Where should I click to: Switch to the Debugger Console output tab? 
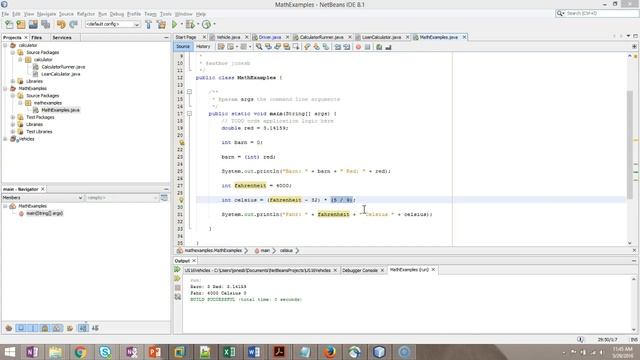tap(360, 270)
